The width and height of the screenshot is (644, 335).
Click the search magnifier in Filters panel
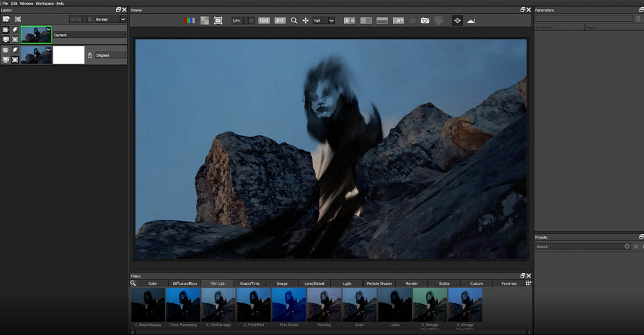[133, 283]
